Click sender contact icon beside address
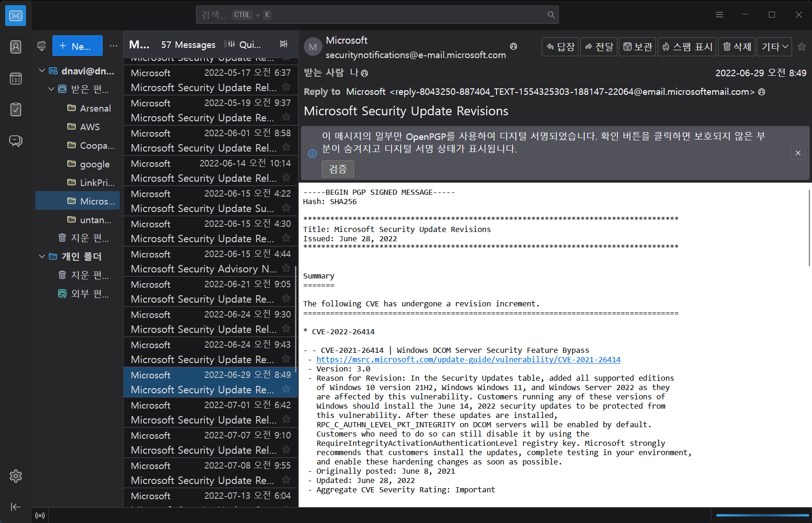The image size is (812, 523). click(x=513, y=46)
